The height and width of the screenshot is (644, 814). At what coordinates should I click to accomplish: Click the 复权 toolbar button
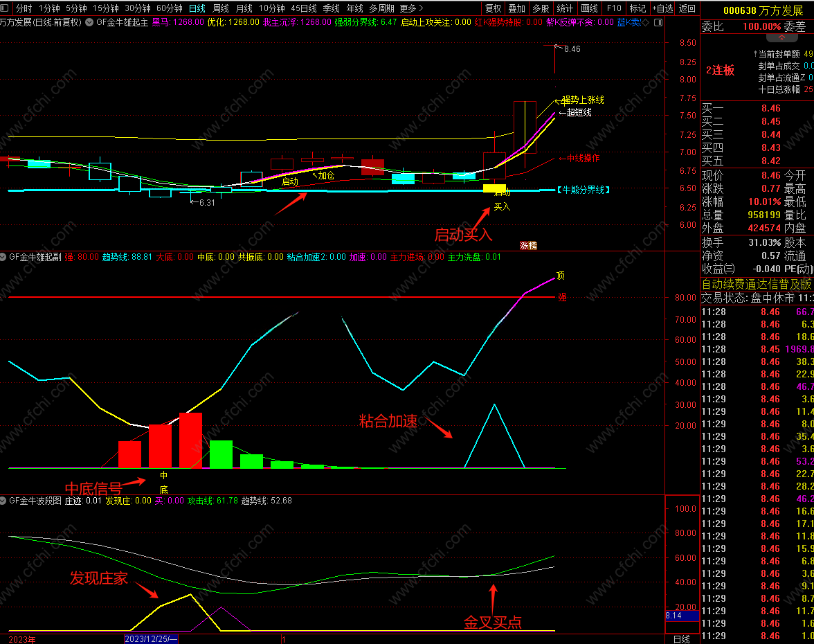tap(493, 8)
